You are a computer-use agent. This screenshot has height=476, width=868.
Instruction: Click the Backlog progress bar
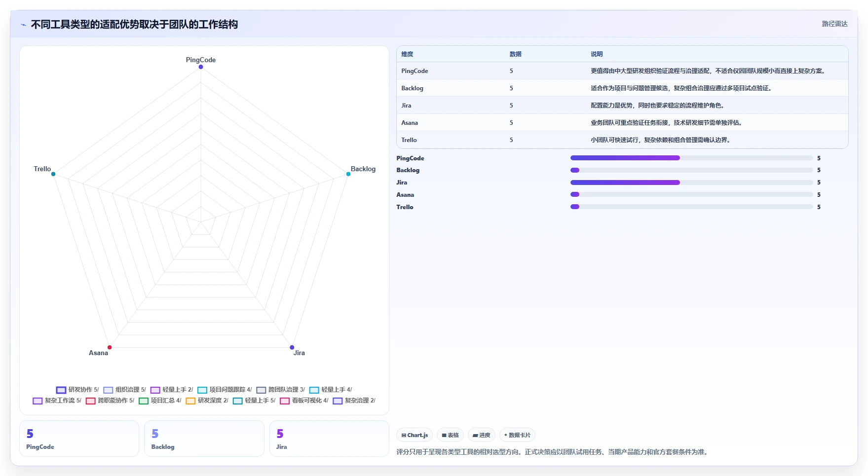pos(691,170)
